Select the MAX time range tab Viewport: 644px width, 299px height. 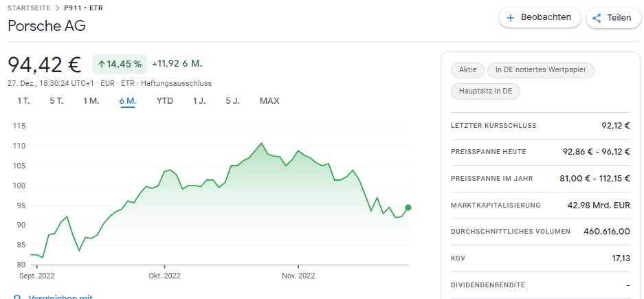click(x=269, y=101)
